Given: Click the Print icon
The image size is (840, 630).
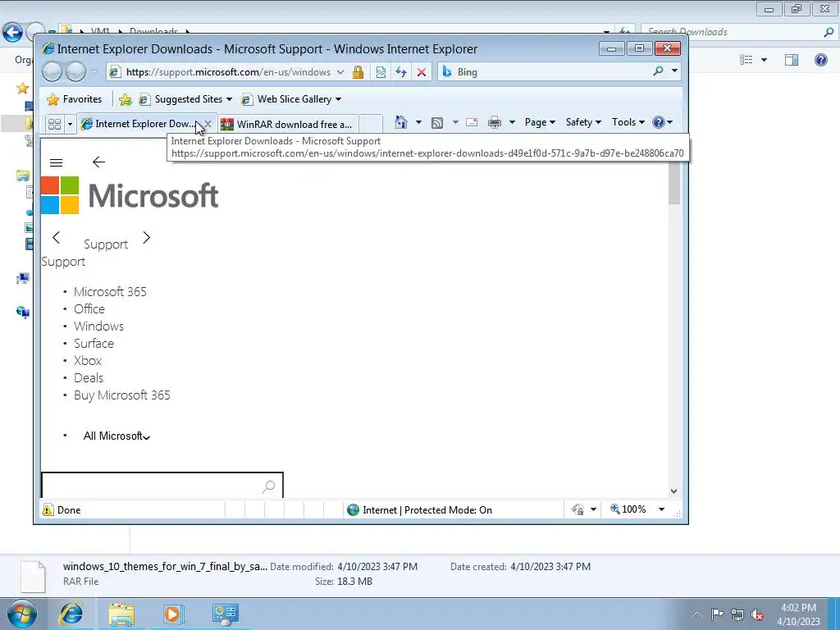Looking at the screenshot, I should [x=495, y=123].
